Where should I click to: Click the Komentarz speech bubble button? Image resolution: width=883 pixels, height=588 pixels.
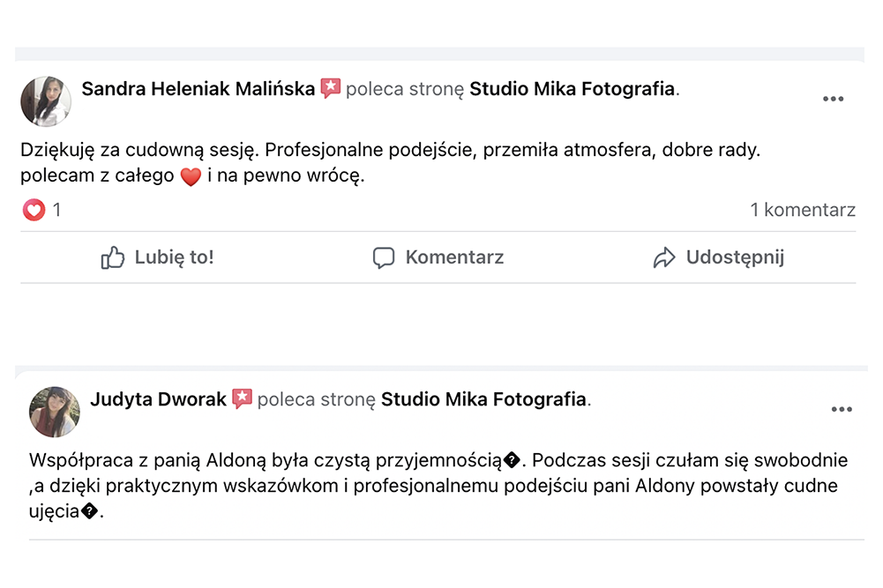(438, 257)
